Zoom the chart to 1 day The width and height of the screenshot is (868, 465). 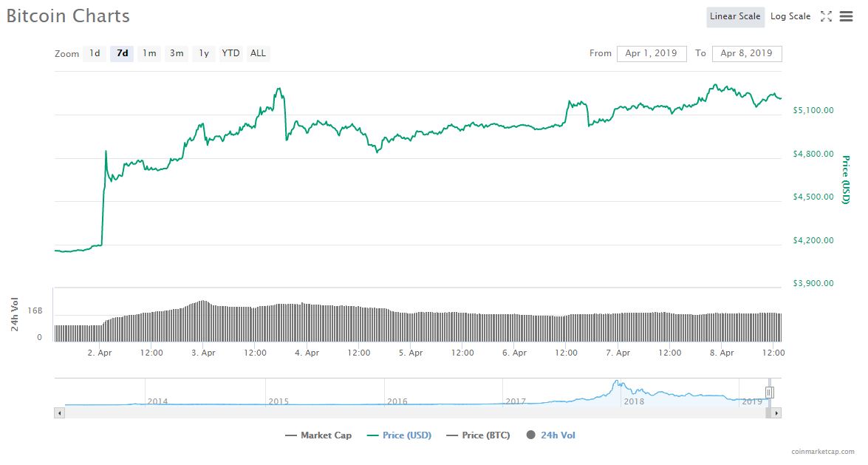pos(94,53)
